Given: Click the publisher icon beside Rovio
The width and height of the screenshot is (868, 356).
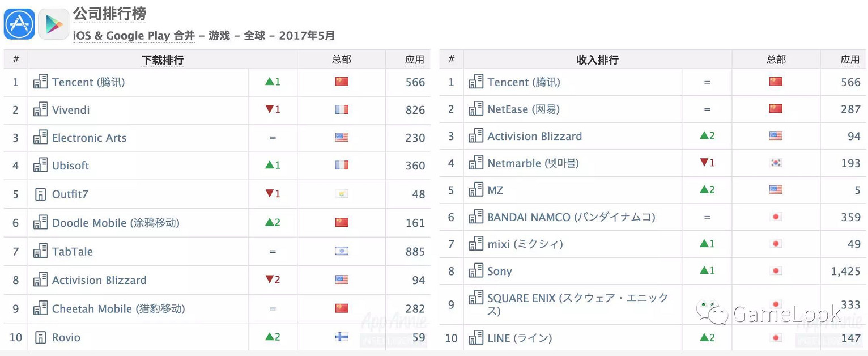Looking at the screenshot, I should 40,337.
